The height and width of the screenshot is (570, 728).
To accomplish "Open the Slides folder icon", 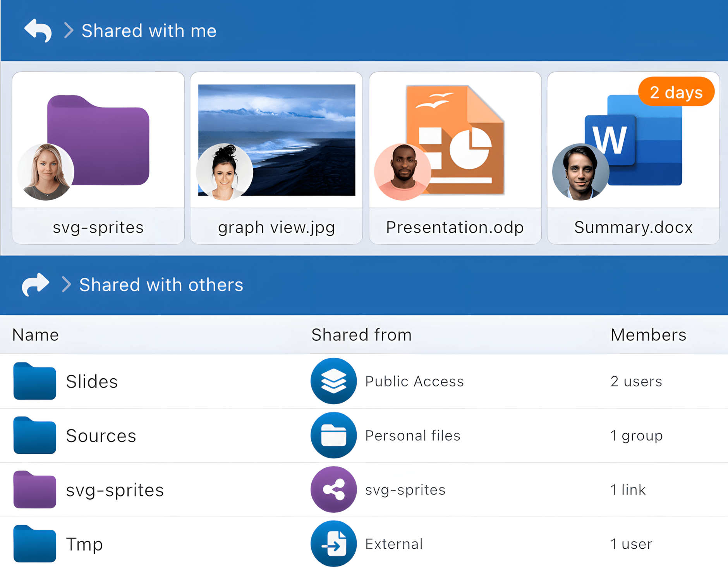I will pos(34,381).
